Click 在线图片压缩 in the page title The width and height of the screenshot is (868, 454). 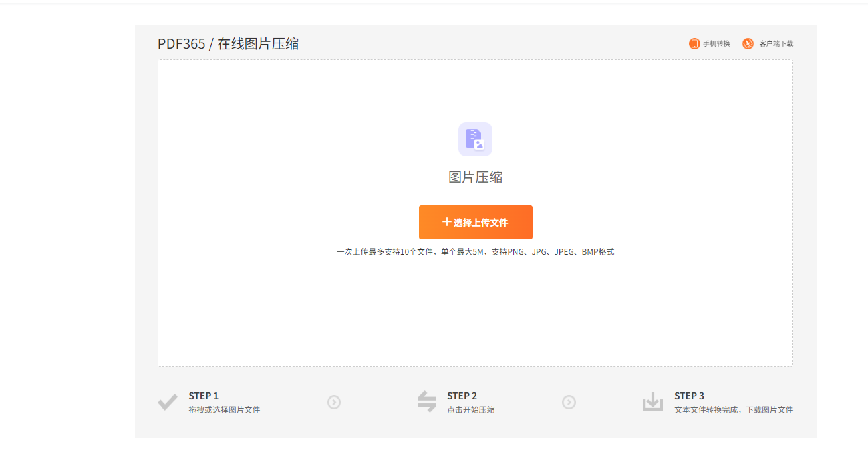(258, 44)
